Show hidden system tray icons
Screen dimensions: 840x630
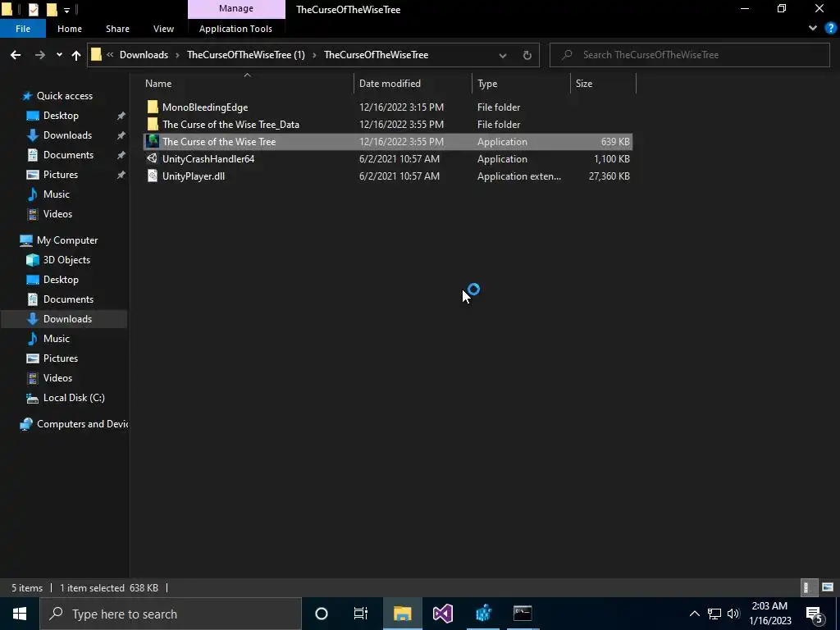[694, 614]
